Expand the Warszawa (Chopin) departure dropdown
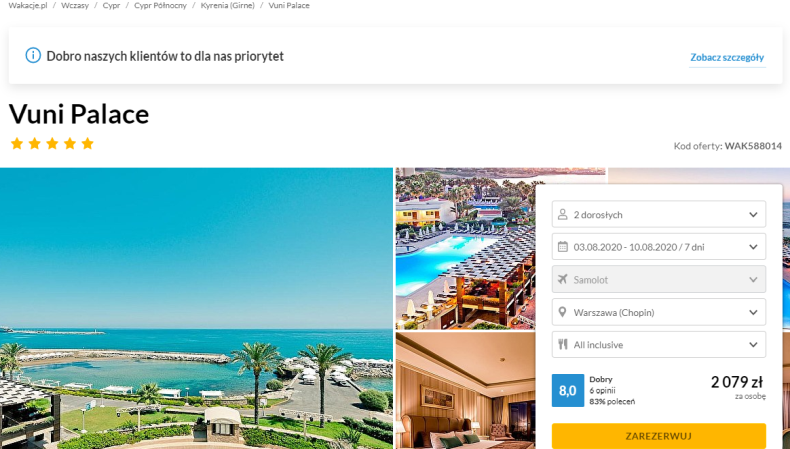 (x=659, y=312)
